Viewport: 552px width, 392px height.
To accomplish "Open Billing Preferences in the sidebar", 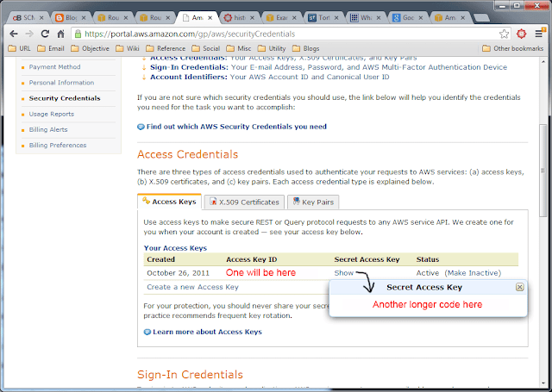I will (x=58, y=146).
